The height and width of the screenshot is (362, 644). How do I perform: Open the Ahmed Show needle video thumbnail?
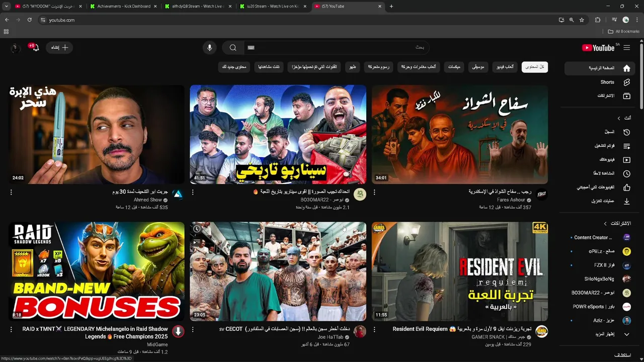click(97, 134)
